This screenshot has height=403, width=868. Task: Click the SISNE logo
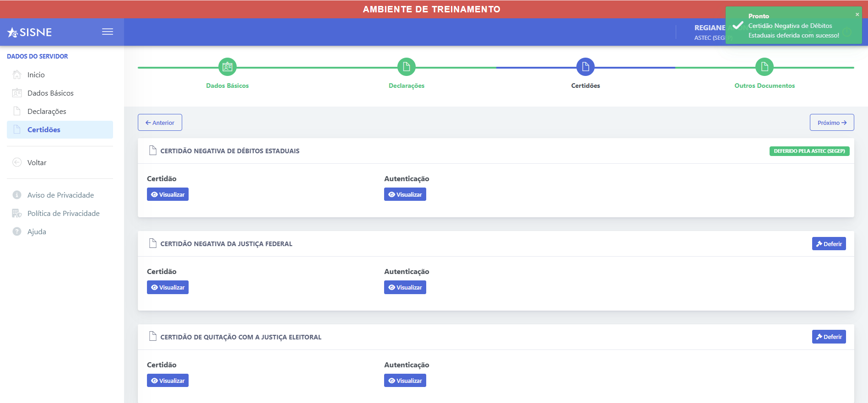[x=30, y=32]
